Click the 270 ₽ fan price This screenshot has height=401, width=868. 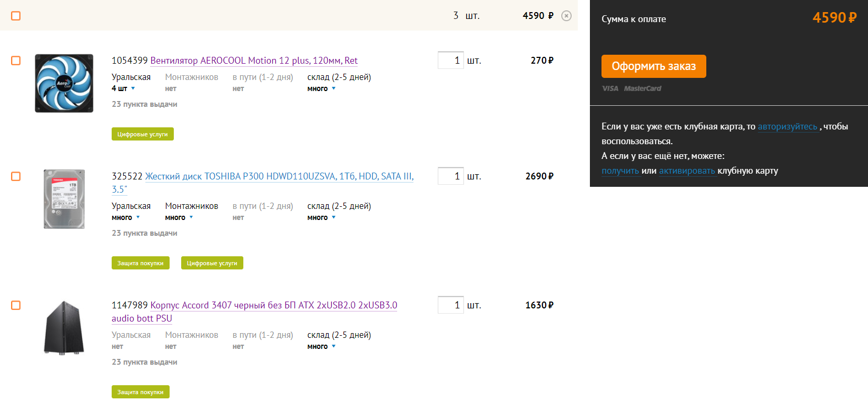point(542,61)
